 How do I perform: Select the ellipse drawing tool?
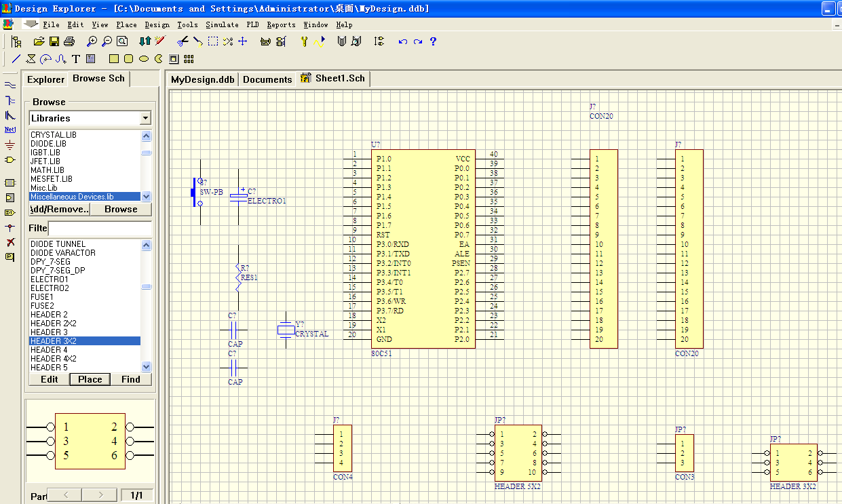coord(144,59)
